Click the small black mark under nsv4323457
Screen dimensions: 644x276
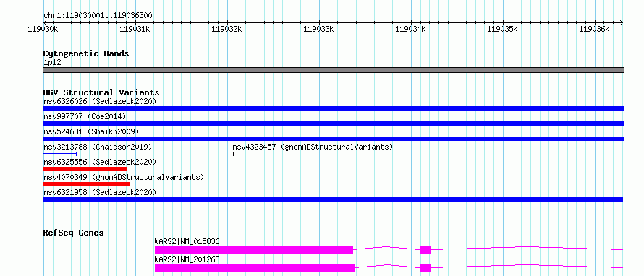233,154
